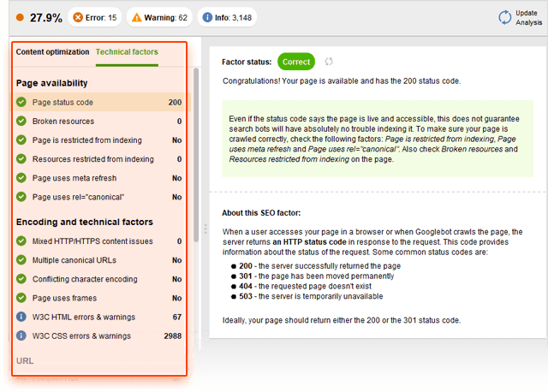The image size is (548, 392).
Task: Click the info icon for W3C CSS errors
Action: click(x=21, y=336)
